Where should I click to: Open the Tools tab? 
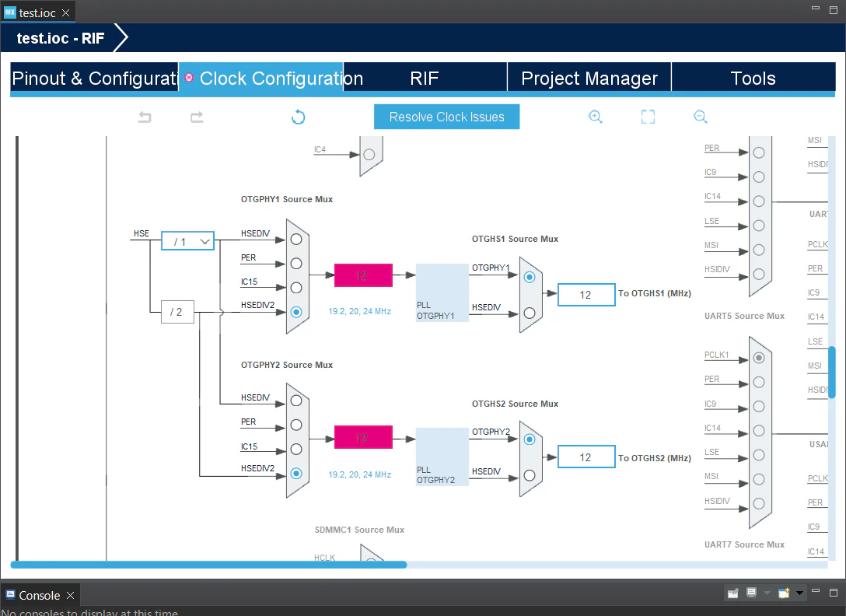[753, 79]
